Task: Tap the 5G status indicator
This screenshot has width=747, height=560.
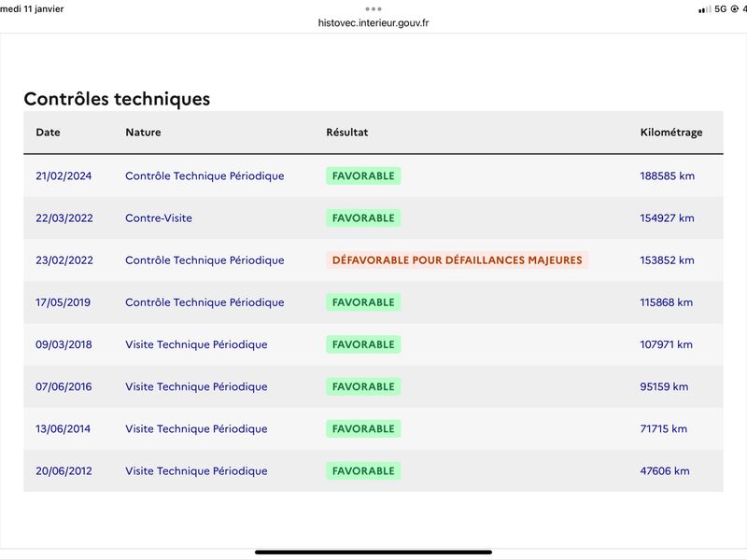Action: [720, 9]
